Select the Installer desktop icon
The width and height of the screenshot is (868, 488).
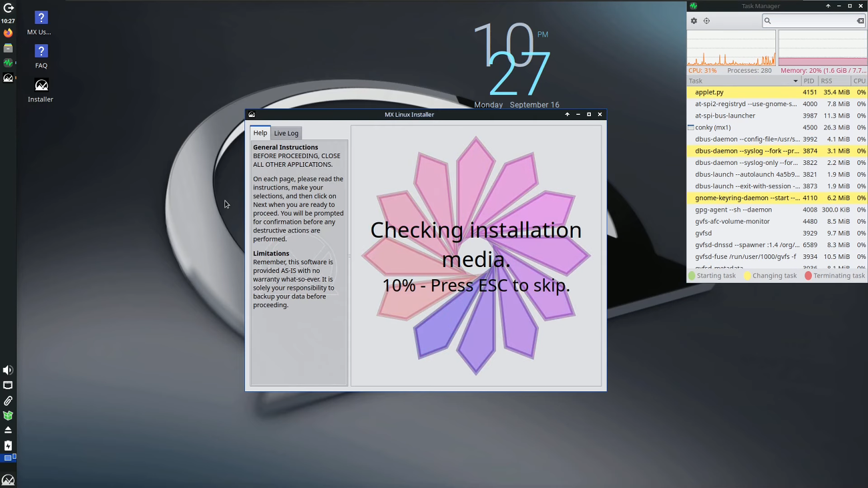click(41, 90)
